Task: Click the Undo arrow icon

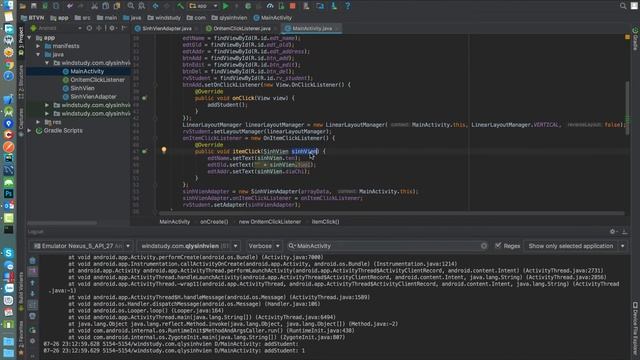Action: [x=70, y=6]
